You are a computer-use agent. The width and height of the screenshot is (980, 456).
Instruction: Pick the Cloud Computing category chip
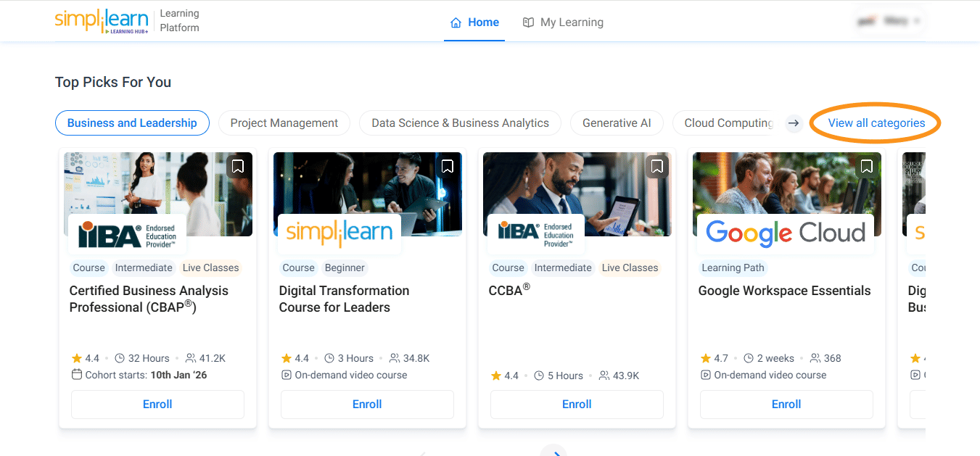728,123
